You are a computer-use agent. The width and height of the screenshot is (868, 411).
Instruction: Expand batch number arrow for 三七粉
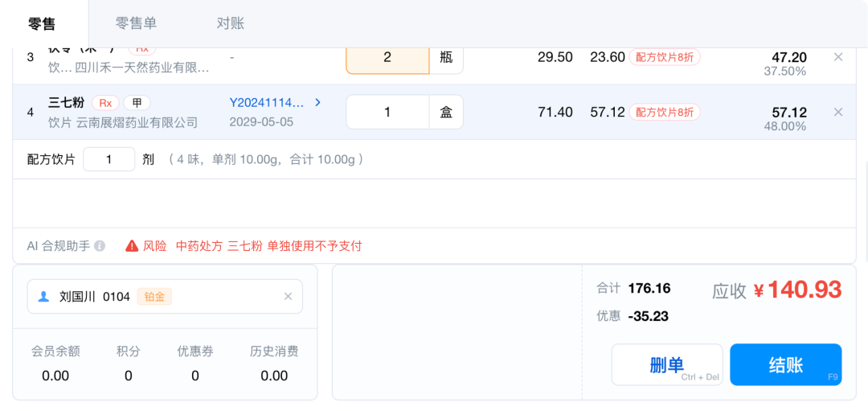318,103
